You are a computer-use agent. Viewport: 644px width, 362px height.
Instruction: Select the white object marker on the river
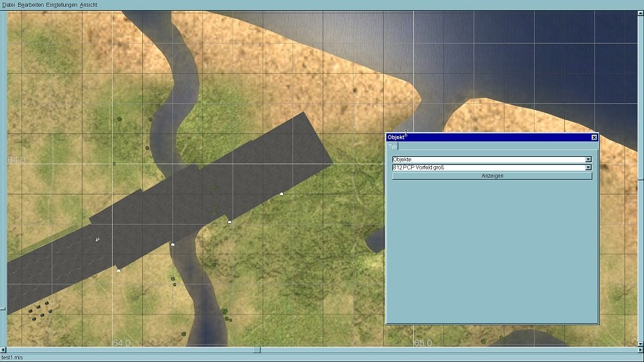172,244
